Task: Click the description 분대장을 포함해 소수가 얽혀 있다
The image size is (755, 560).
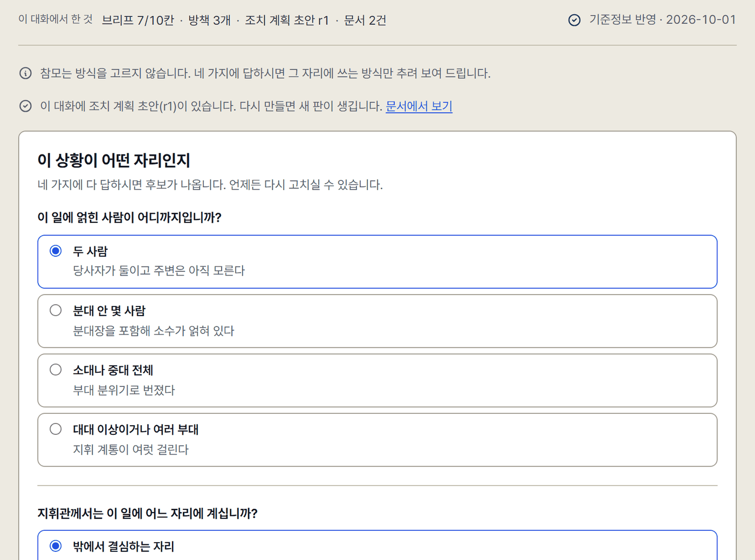Action: pos(154,331)
